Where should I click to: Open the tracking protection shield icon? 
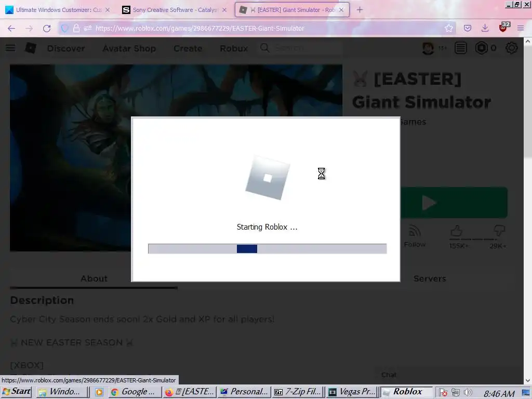point(64,29)
